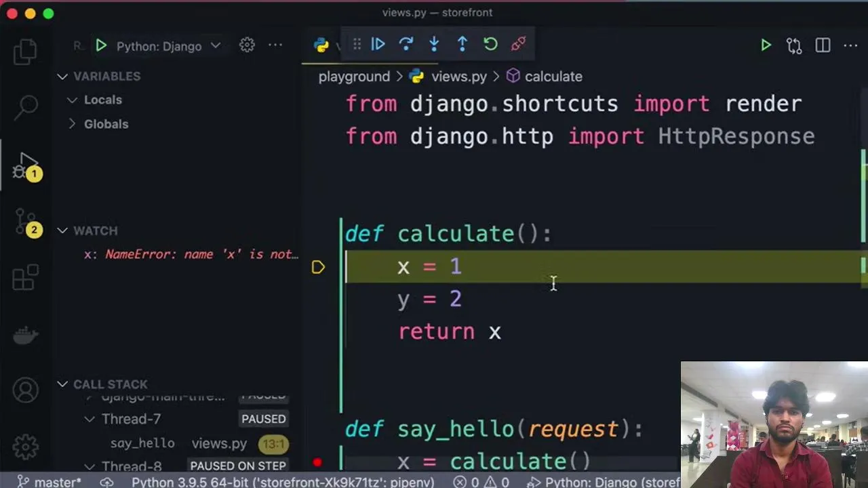Viewport: 868px width, 488px height.
Task: Step Over the current line
Action: point(406,45)
